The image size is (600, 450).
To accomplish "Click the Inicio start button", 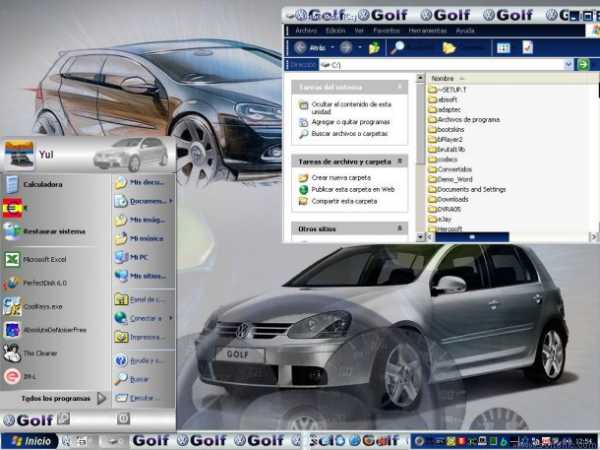I will click(30, 441).
